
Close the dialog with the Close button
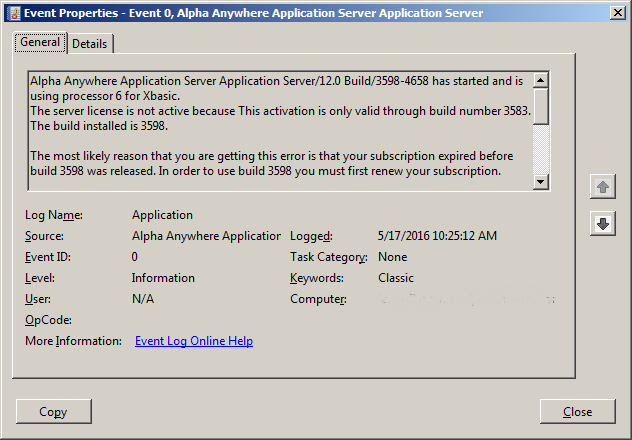[x=578, y=411]
